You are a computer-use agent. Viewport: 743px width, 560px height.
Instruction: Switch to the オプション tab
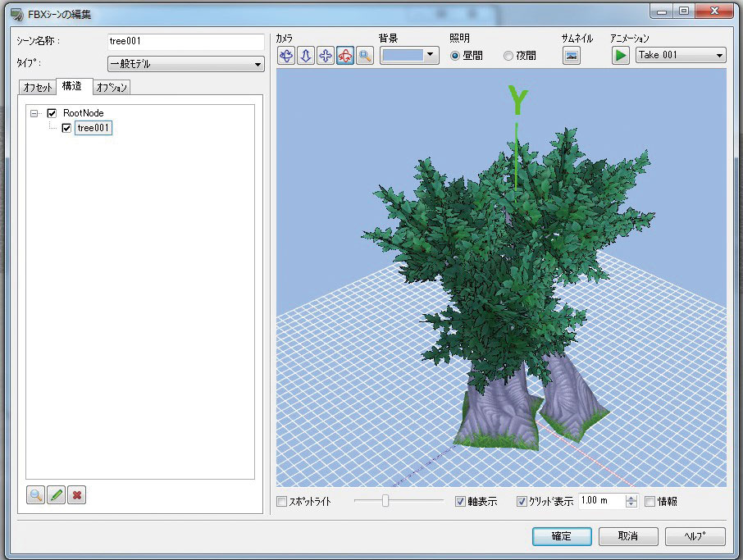112,87
